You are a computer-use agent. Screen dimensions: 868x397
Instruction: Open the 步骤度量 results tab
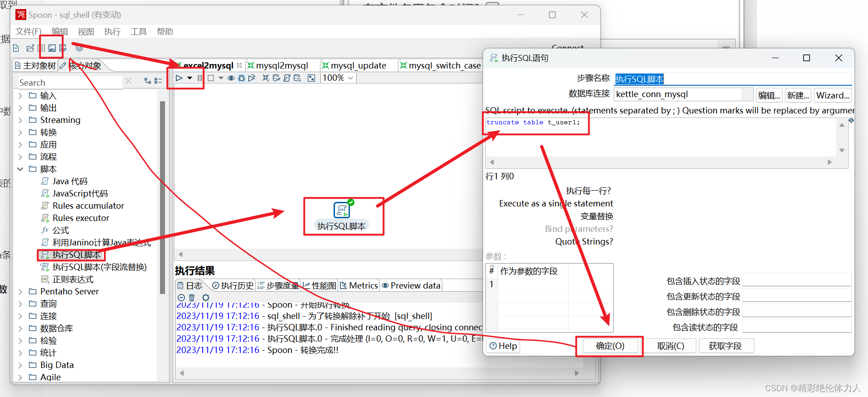(x=278, y=285)
